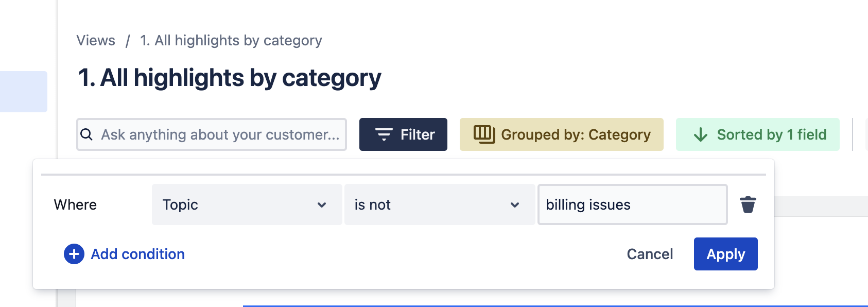Expand the 'is not' operator chevron
The height and width of the screenshot is (307, 868).
(x=514, y=205)
